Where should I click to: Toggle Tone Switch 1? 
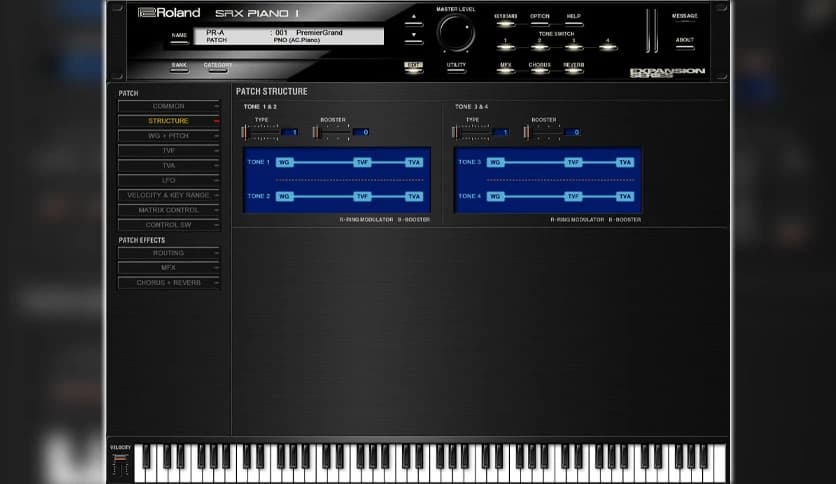(x=505, y=45)
